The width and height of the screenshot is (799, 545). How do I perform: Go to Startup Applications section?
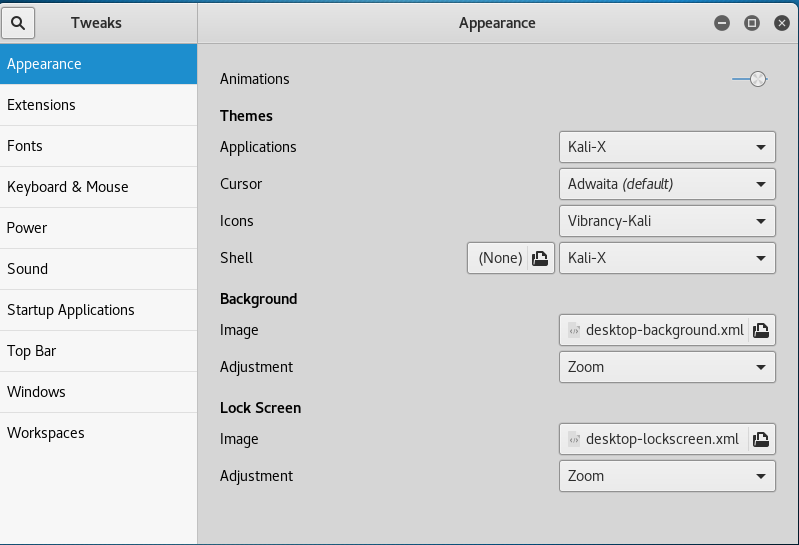pyautogui.click(x=98, y=310)
